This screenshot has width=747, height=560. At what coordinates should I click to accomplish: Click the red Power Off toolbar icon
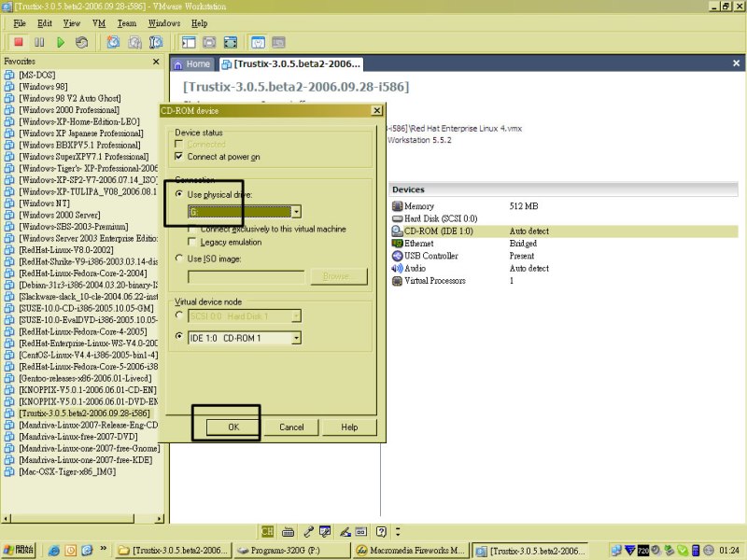[x=19, y=42]
